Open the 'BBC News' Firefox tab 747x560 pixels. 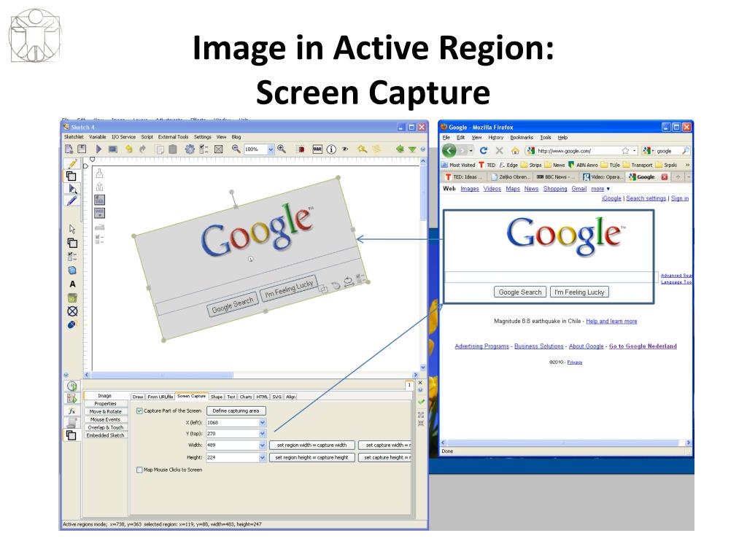coord(557,177)
